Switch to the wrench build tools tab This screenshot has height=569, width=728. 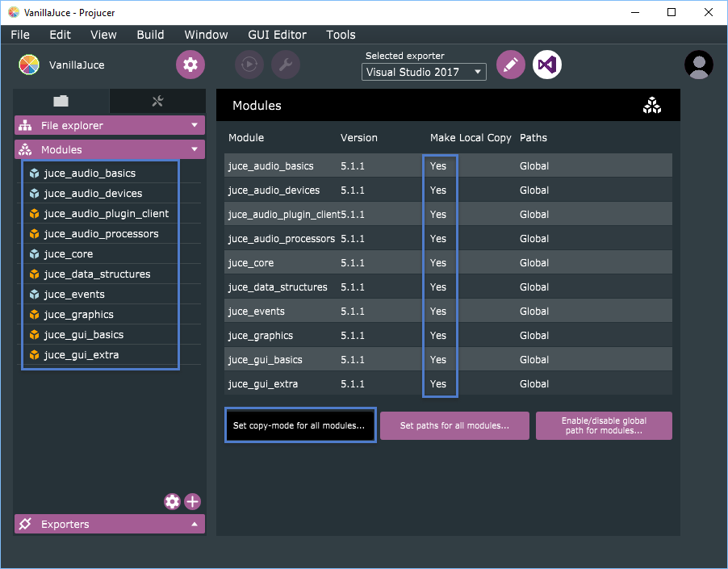pos(157,101)
